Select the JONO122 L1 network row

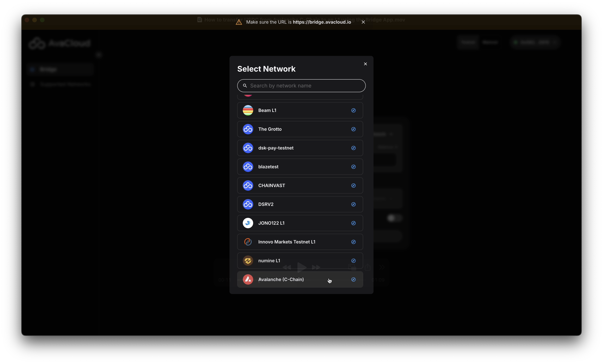[x=271, y=223]
